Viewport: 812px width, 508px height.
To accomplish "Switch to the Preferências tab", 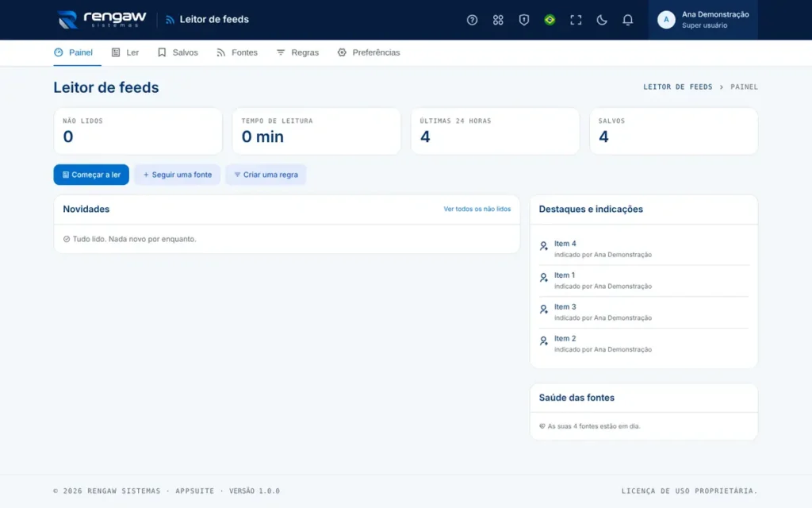I will tap(368, 52).
